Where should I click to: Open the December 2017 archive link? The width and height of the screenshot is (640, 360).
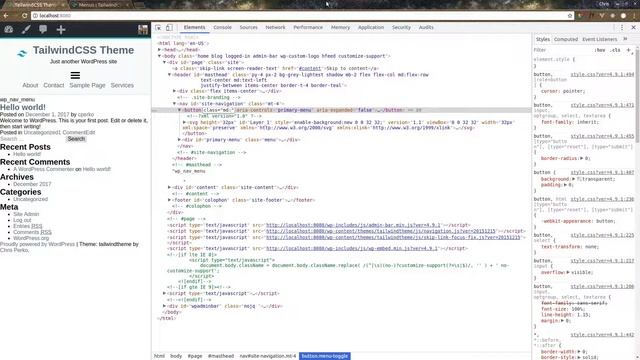pyautogui.click(x=32, y=184)
